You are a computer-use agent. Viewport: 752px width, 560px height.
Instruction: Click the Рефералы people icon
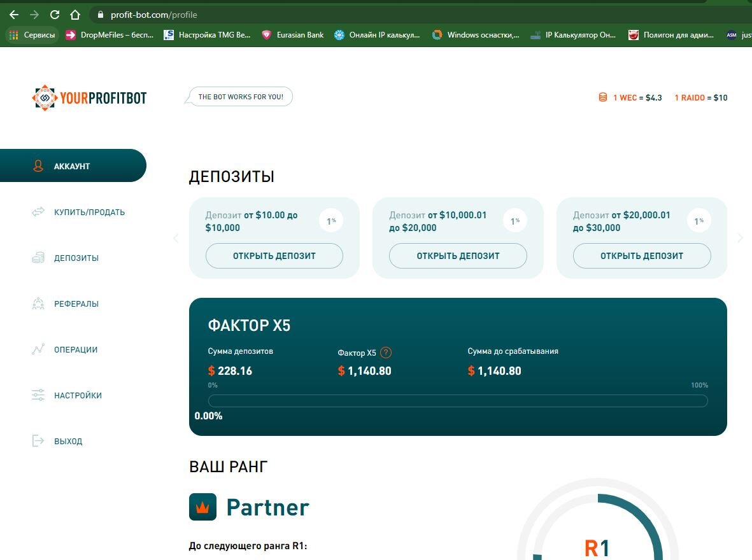38,304
